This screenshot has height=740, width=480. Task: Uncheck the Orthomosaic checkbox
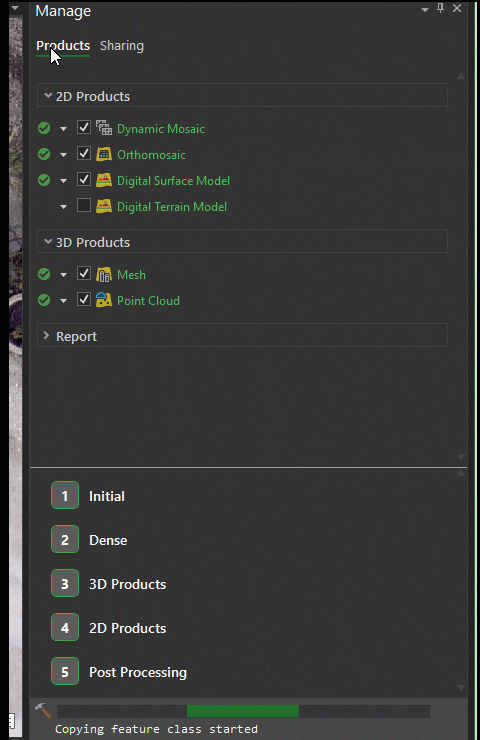84,153
